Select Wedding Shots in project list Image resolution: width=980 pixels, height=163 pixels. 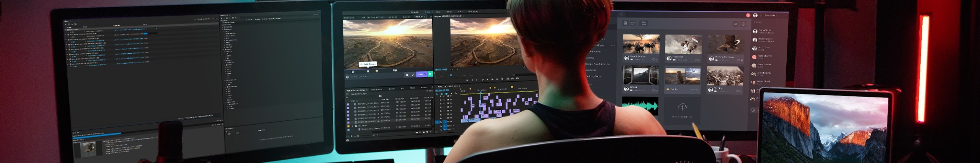(593, 76)
